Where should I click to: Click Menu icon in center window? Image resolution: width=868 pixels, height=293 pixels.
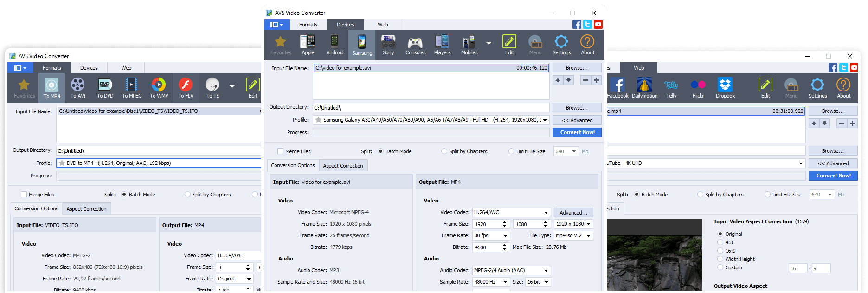(x=535, y=45)
